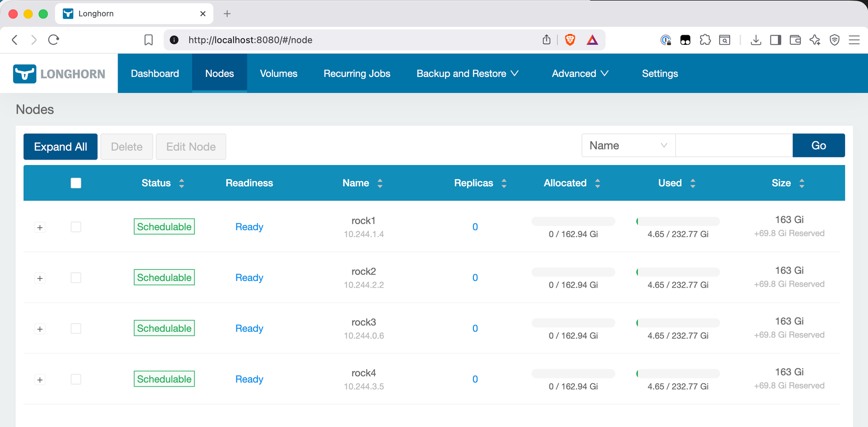Sort nodes by Status column
This screenshot has width=868, height=427.
[181, 183]
